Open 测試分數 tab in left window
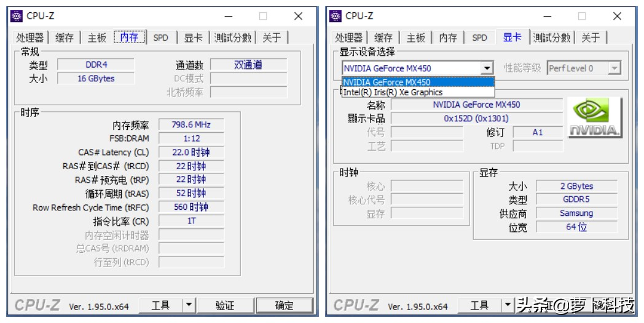 point(233,38)
